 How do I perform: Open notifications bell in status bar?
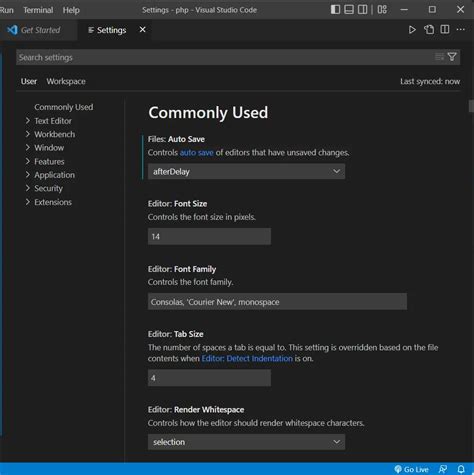[461, 469]
